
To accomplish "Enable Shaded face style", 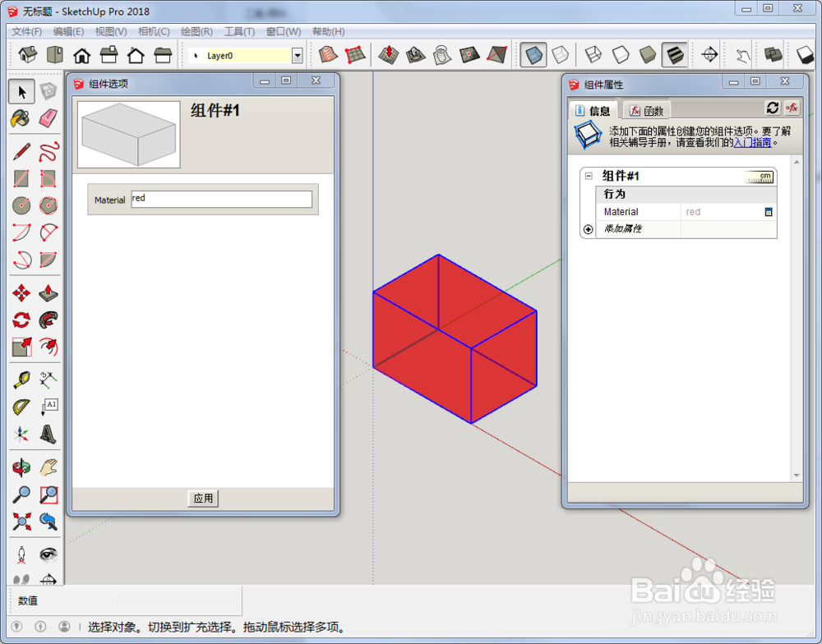I will (648, 54).
